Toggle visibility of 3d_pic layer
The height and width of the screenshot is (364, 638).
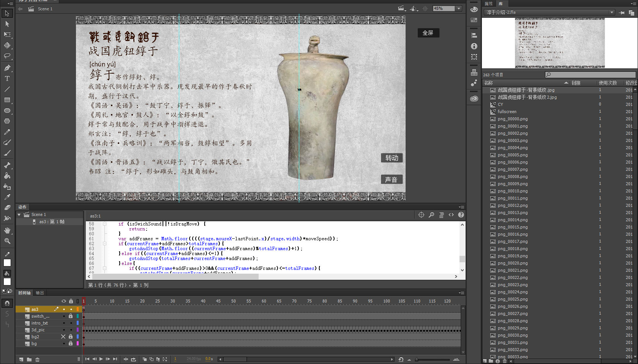pyautogui.click(x=63, y=330)
